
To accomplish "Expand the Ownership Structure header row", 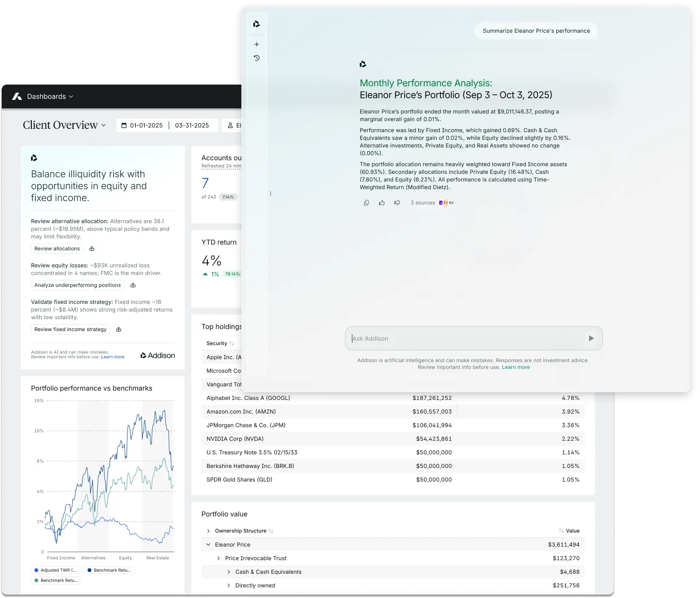I will (x=208, y=531).
